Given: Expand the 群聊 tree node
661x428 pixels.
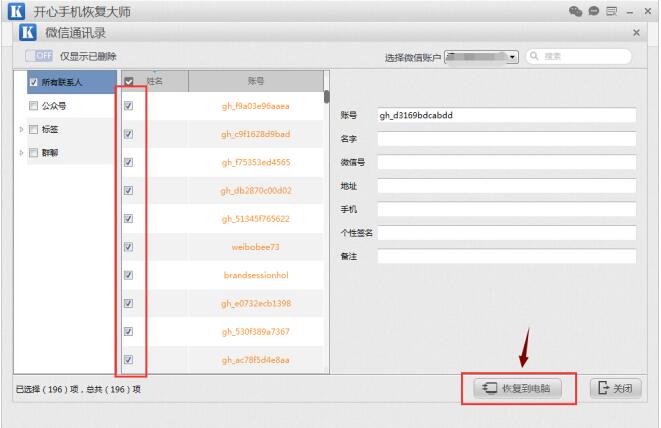Looking at the screenshot, I should pyautogui.click(x=21, y=153).
